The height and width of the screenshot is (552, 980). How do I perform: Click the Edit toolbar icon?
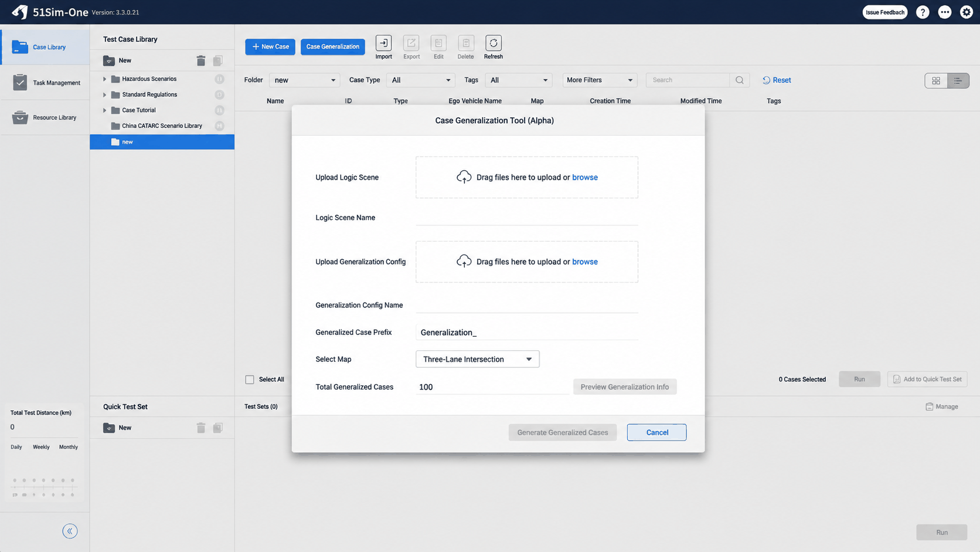pyautogui.click(x=438, y=43)
